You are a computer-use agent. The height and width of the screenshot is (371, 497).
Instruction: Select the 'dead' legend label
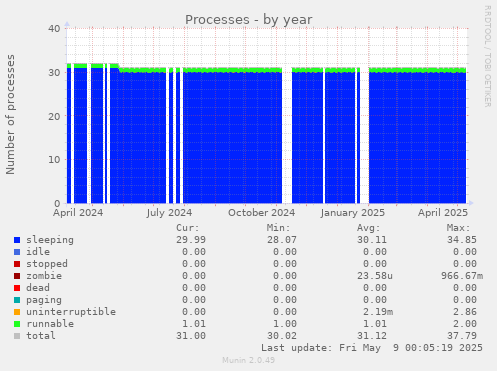pyautogui.click(x=38, y=288)
